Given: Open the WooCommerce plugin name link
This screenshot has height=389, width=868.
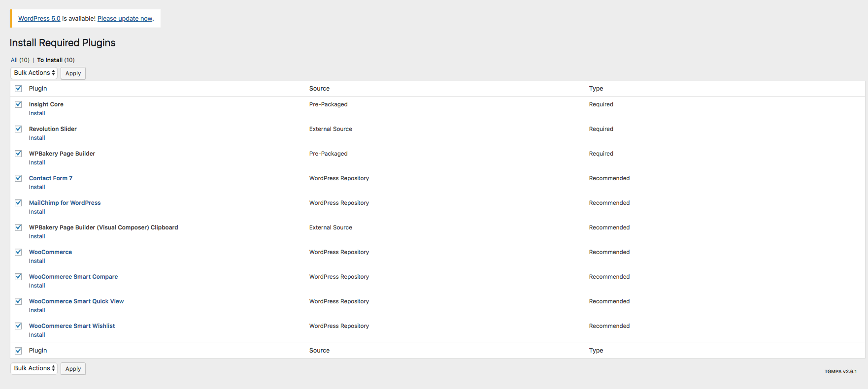Looking at the screenshot, I should [x=50, y=252].
